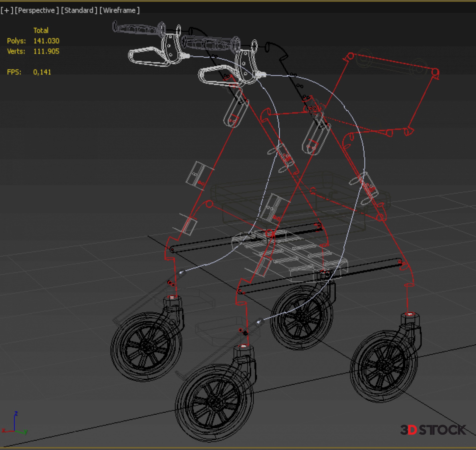Click the Total statistics header label
476x450 pixels.
pos(41,30)
